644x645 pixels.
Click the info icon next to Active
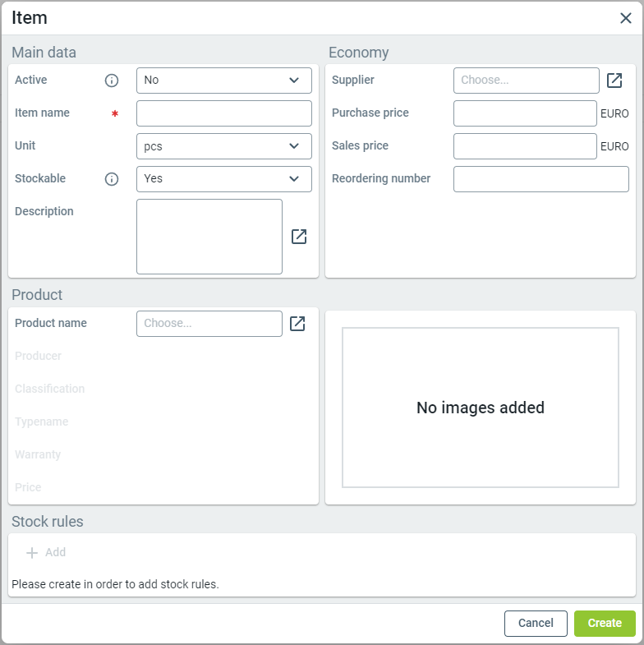[112, 81]
